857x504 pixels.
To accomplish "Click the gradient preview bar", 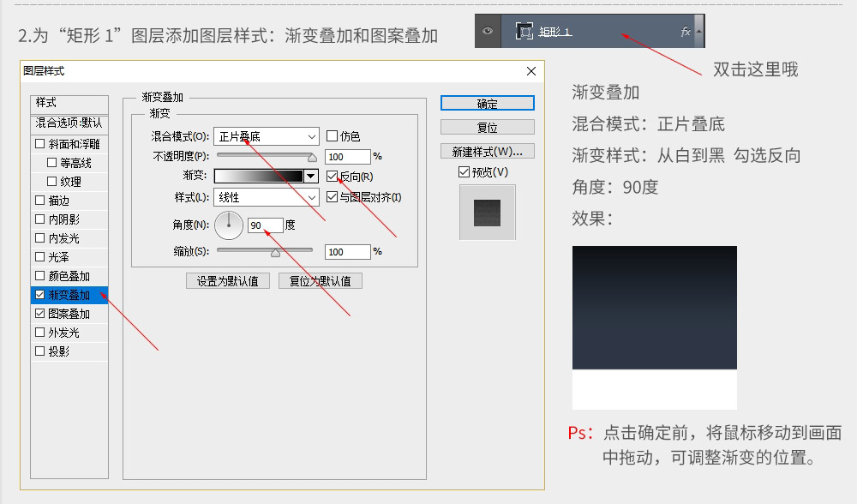I will point(259,176).
